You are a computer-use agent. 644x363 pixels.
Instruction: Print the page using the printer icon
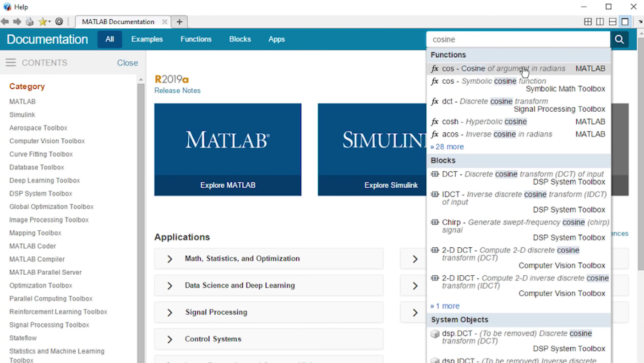coord(28,21)
